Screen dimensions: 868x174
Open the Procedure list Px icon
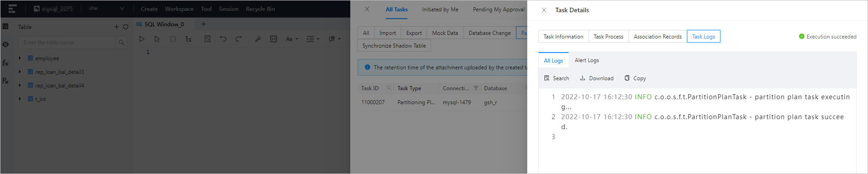click(5, 81)
